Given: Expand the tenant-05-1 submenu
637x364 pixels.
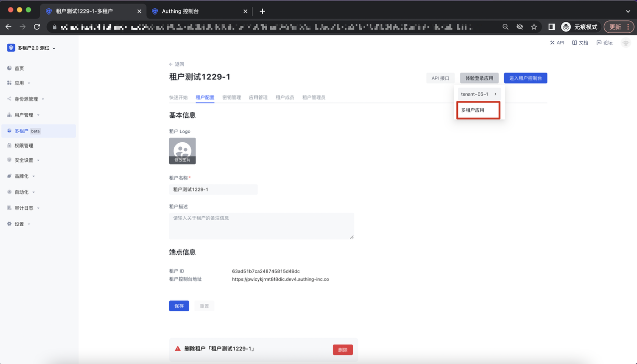Looking at the screenshot, I should click(x=479, y=94).
